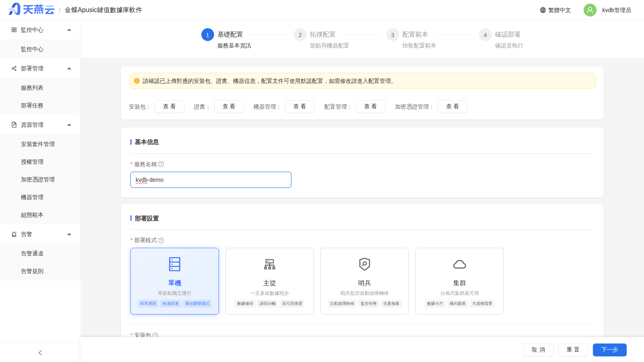Click the 部署管理 share icon
The width and height of the screenshot is (644, 362).
coord(14,68)
